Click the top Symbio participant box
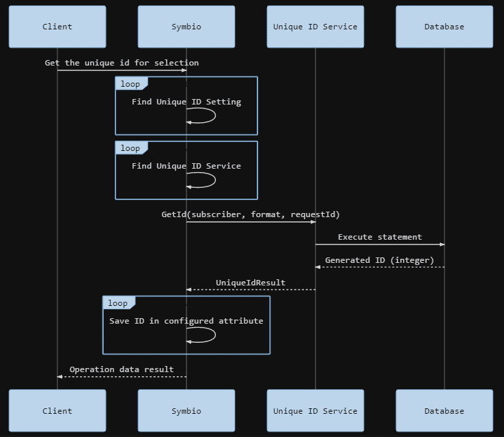 (x=186, y=27)
